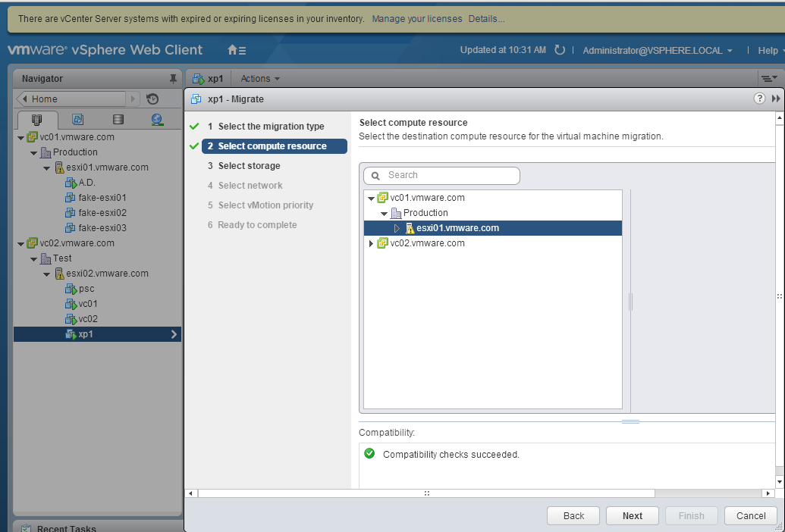This screenshot has height=532, width=785.
Task: Select Production in compute resource tree
Action: [x=425, y=213]
